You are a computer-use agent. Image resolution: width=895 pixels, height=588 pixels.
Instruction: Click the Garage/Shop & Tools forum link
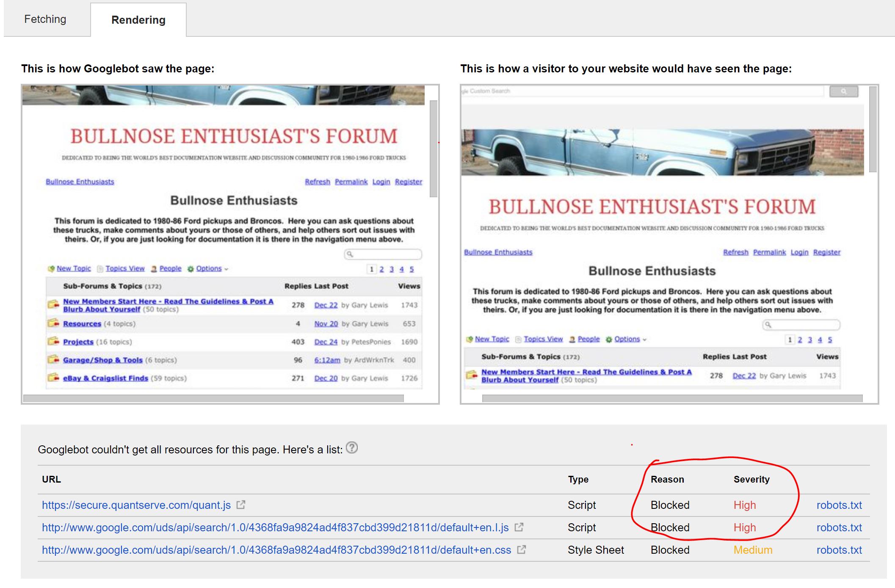click(102, 360)
